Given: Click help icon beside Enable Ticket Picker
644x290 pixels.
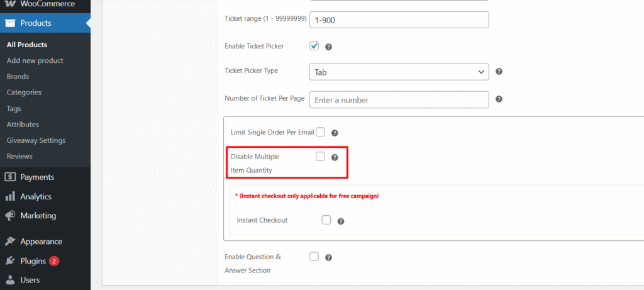Looking at the screenshot, I should click(328, 47).
